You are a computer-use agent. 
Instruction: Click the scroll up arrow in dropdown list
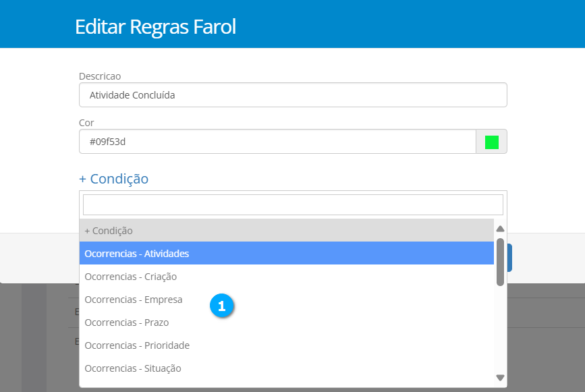[500, 229]
